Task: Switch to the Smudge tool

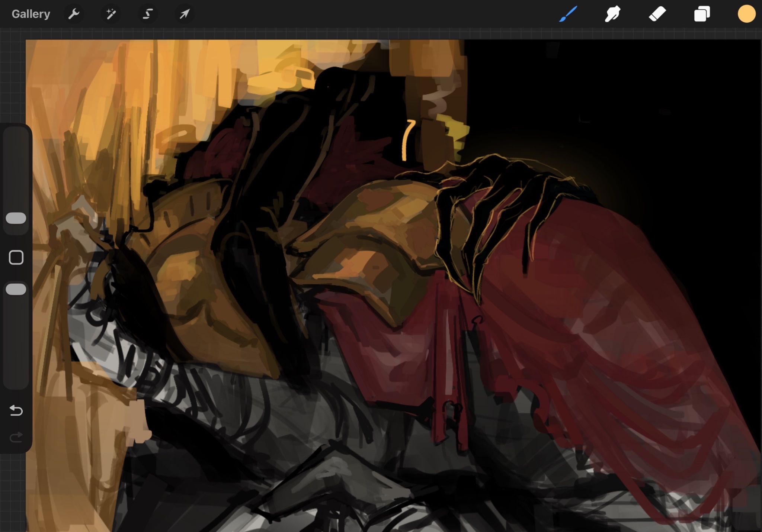Action: [x=612, y=14]
